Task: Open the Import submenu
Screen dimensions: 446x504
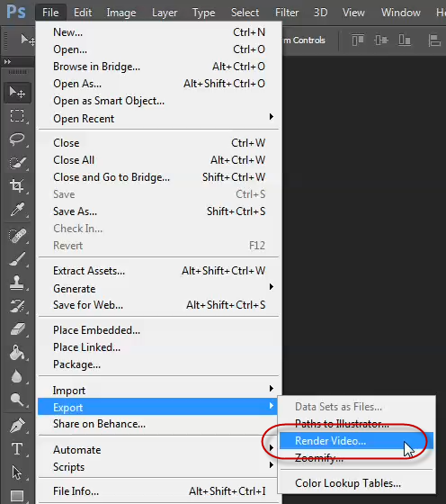Action: (x=158, y=391)
